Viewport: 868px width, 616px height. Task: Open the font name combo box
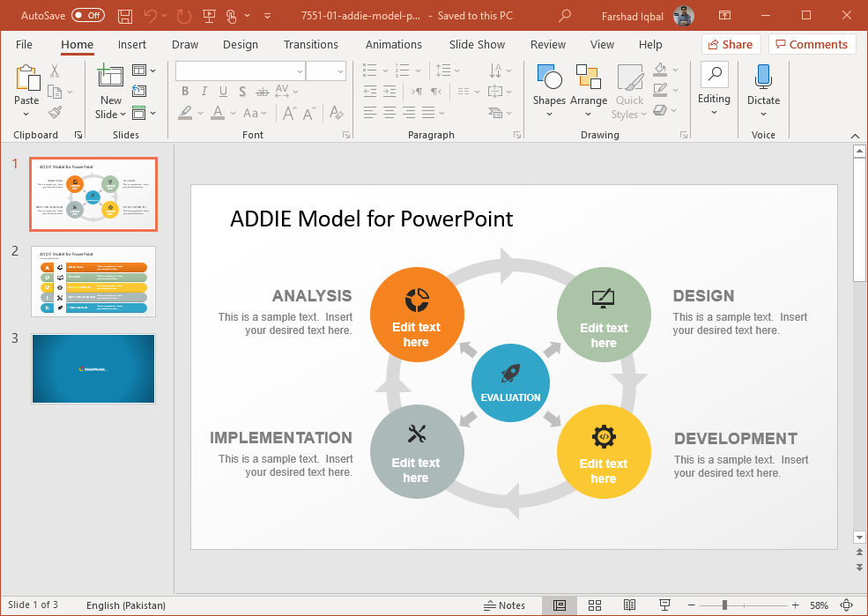[240, 71]
